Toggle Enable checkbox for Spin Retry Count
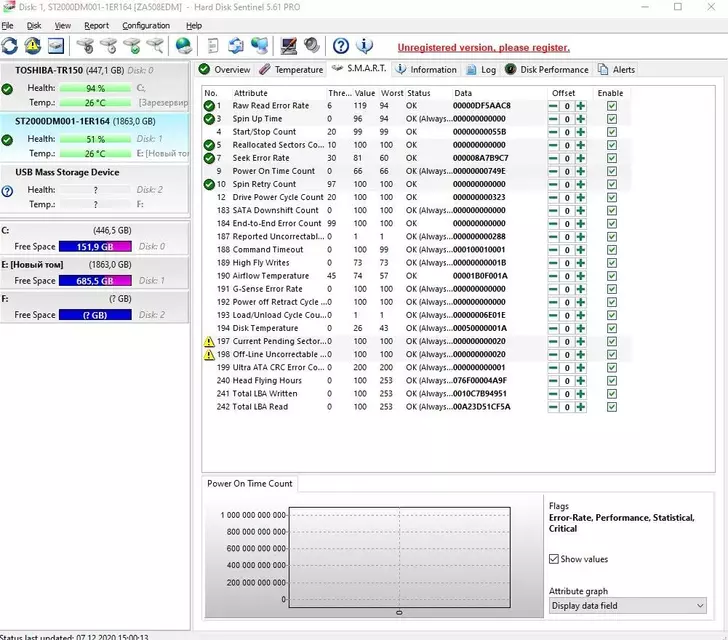This screenshot has width=728, height=640. point(612,184)
